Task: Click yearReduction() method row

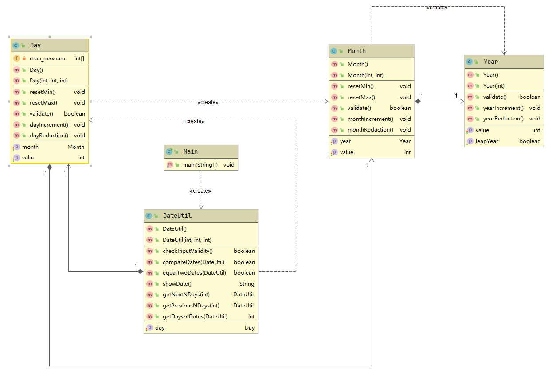Action: pos(504,119)
